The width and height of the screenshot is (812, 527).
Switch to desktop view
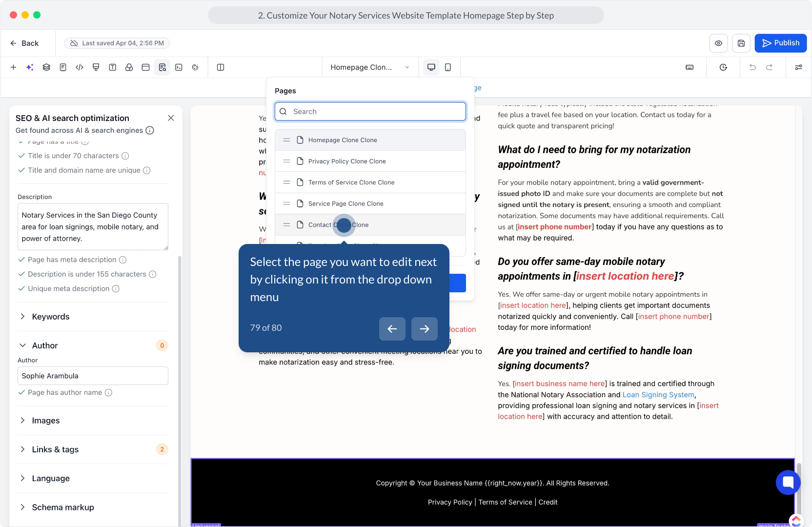click(x=431, y=67)
